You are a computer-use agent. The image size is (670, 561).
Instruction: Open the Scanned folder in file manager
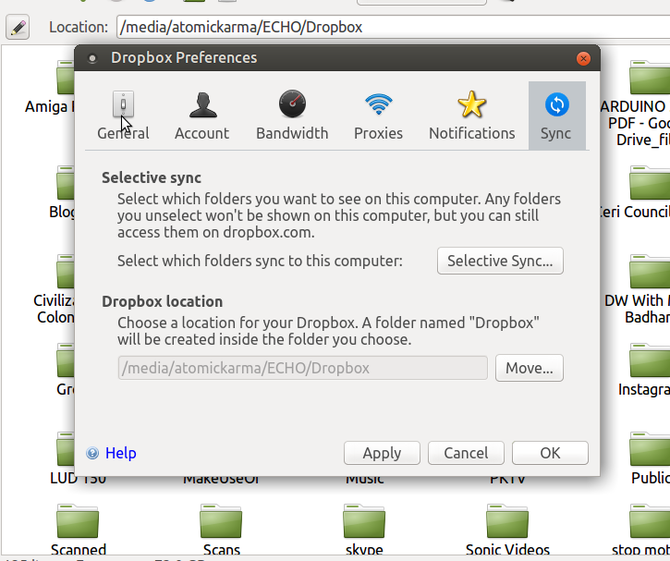click(78, 530)
